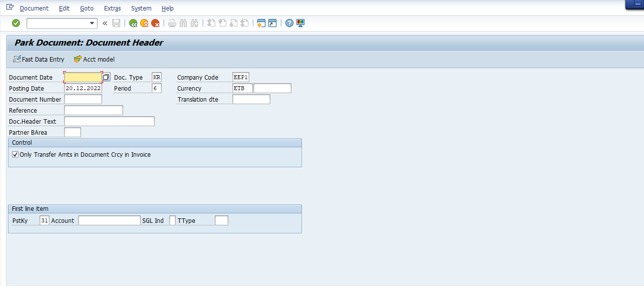Screen dimensions: 644x288
Task: Click the SGL Ind field
Action: pos(173,220)
